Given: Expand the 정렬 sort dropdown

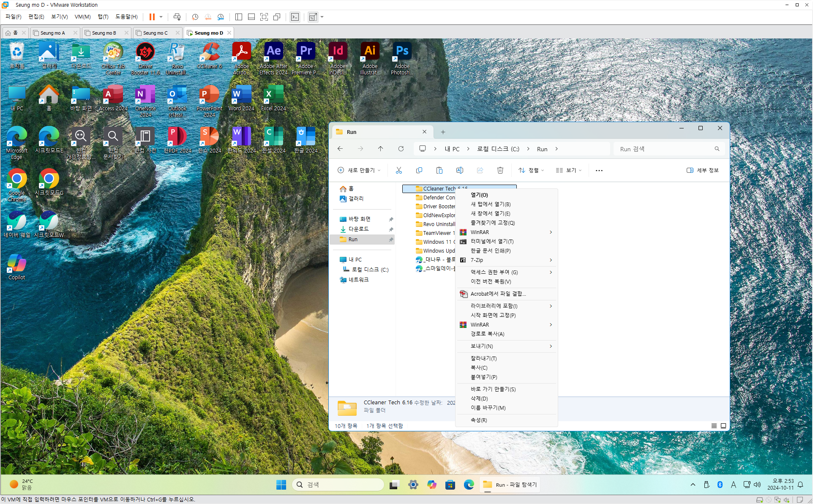Looking at the screenshot, I should (x=531, y=170).
